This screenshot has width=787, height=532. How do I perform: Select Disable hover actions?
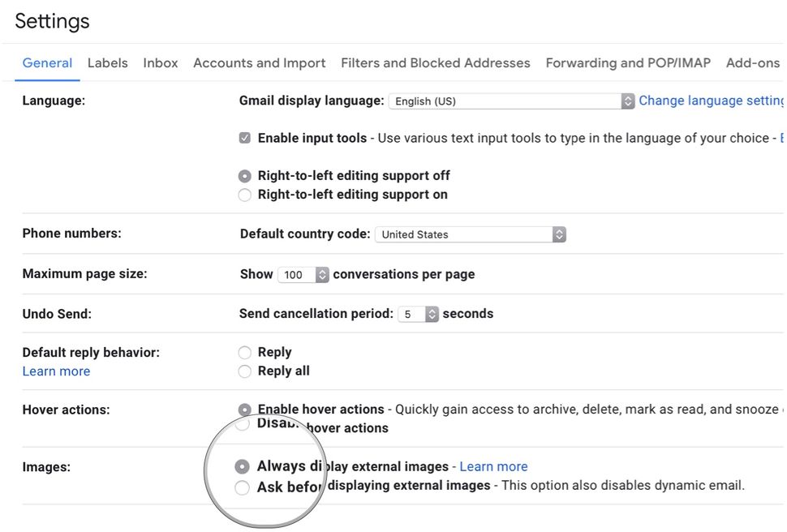(244, 423)
